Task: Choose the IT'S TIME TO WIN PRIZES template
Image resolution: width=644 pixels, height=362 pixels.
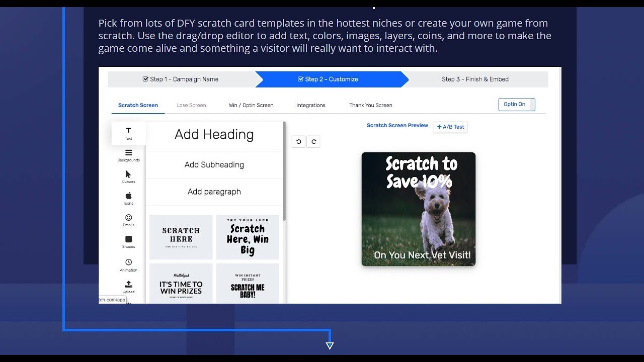Action: pos(181,284)
